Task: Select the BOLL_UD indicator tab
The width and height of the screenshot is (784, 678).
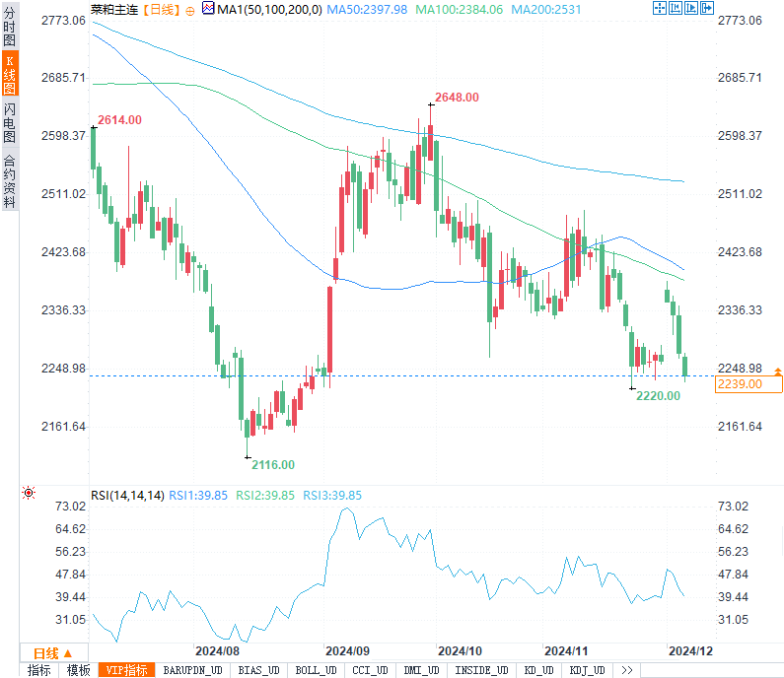Action: coord(316,670)
